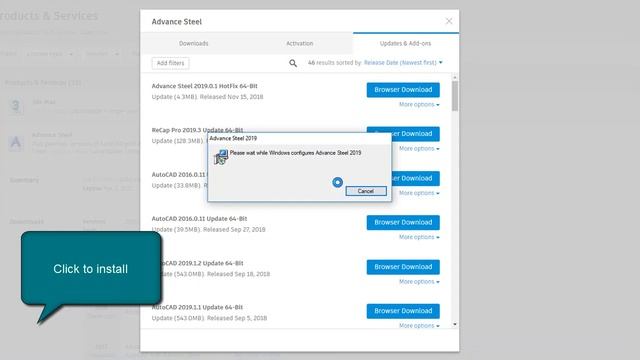Screen dimensions: 640x360
Task: Click the Advance Steel 'A' icon in background page
Action: point(16,143)
